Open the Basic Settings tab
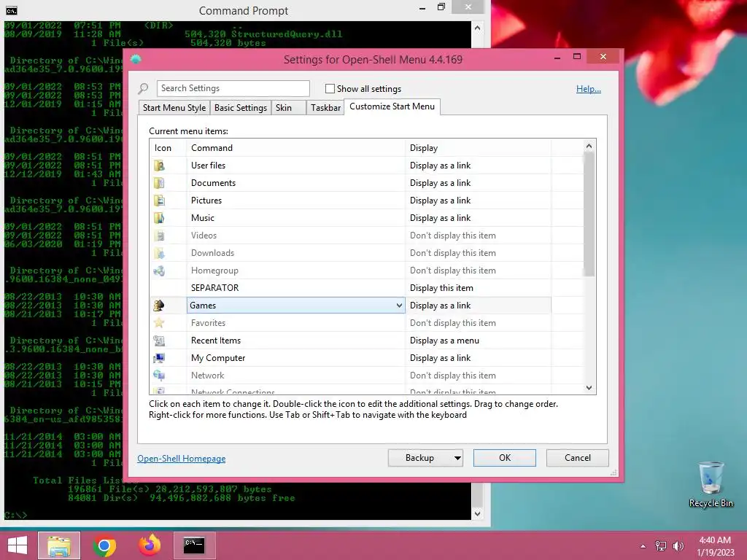Screen dimensions: 747x560 [241, 108]
